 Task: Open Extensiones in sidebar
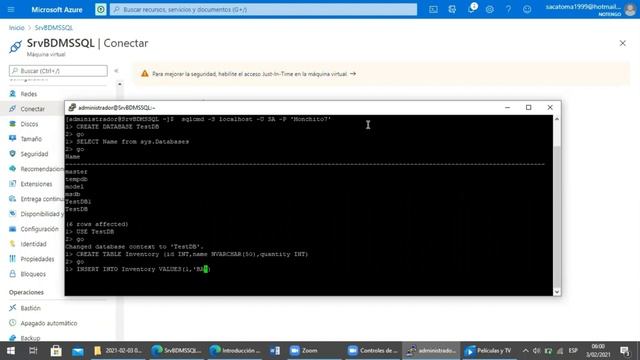pyautogui.click(x=36, y=184)
